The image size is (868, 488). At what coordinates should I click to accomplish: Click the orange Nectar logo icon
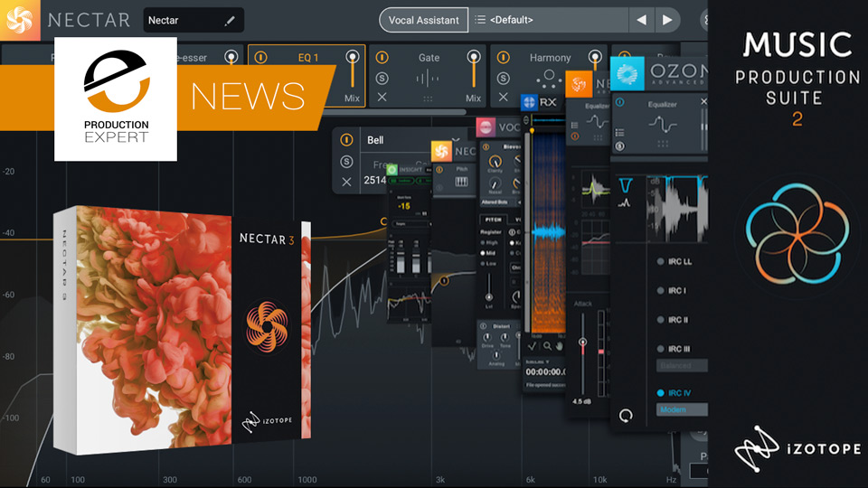click(20, 20)
